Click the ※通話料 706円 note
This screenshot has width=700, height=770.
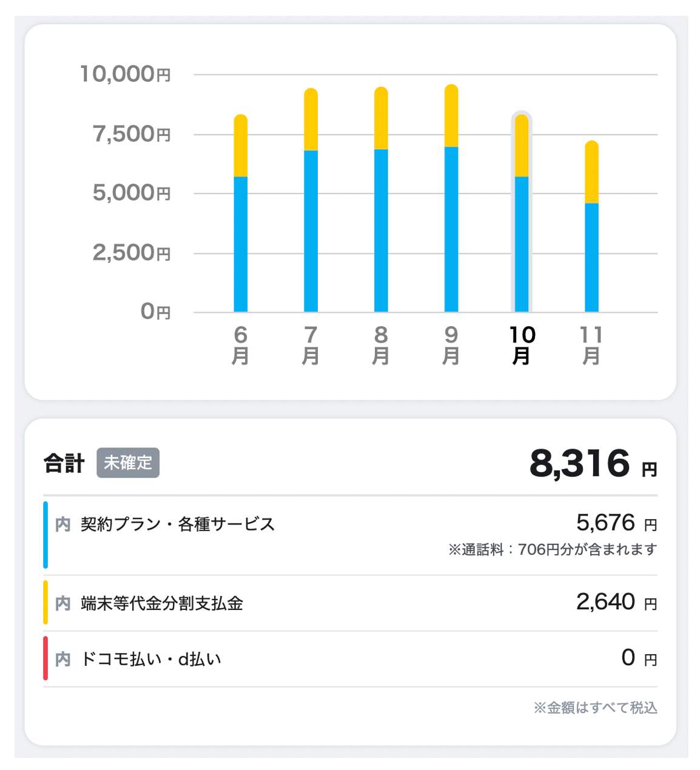(x=552, y=549)
